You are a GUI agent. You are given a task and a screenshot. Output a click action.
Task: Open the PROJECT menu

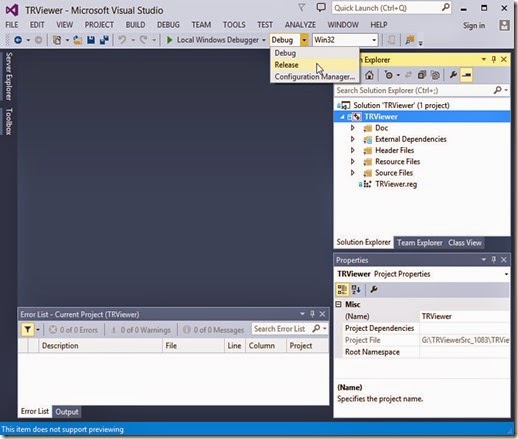[x=99, y=25]
